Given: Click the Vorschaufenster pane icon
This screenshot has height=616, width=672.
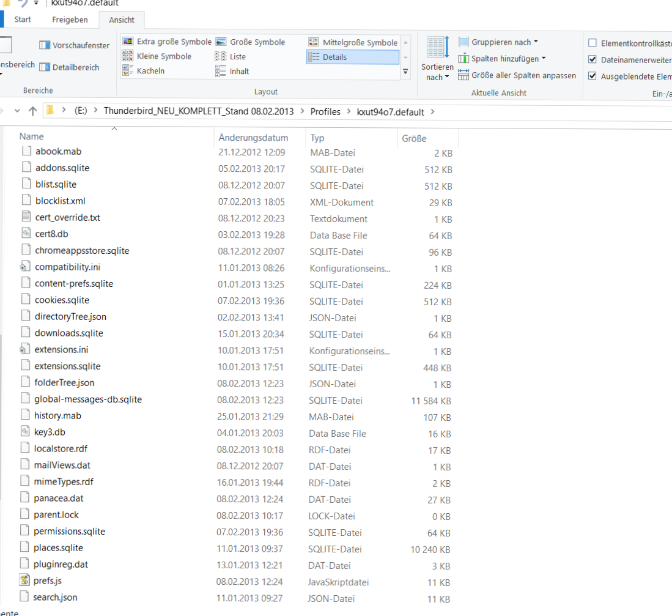Looking at the screenshot, I should coord(45,45).
